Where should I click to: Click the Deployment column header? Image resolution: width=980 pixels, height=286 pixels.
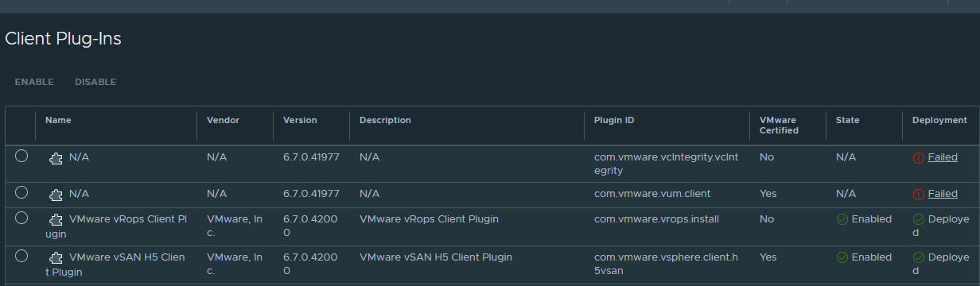point(939,120)
